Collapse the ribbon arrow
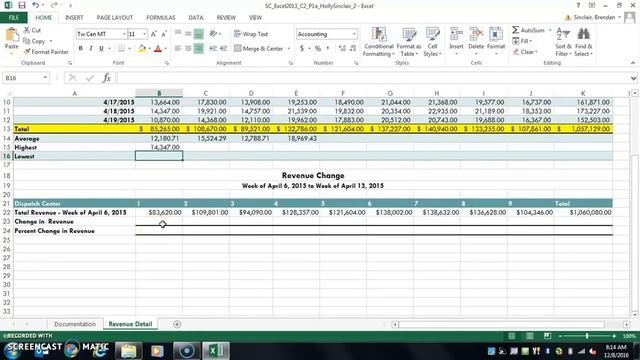This screenshot has height=360, width=640. point(633,63)
